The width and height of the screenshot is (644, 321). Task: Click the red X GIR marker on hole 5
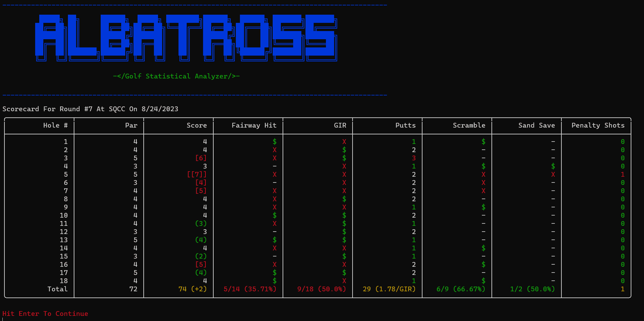tap(344, 174)
